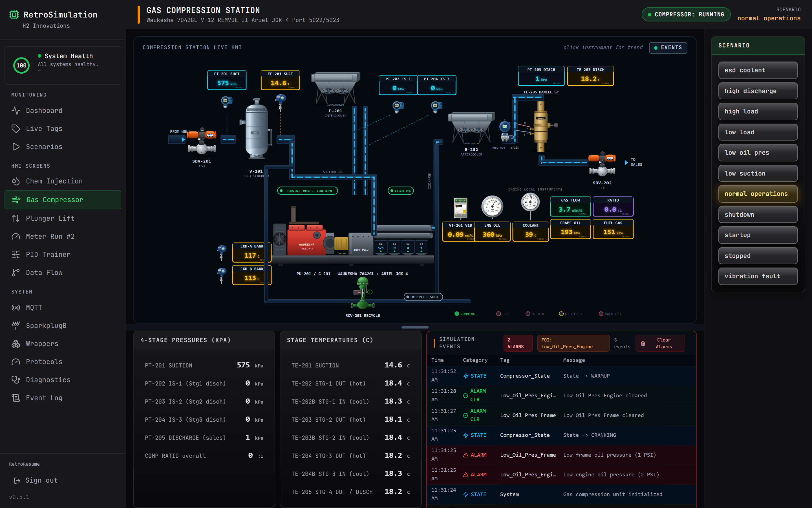
Task: Go to the Scenarios page
Action: (63, 147)
